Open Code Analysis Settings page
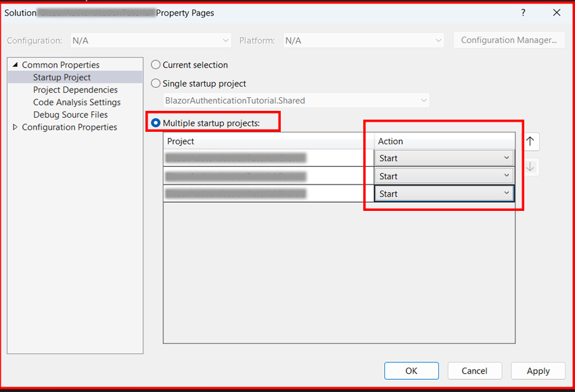Viewport: 575px width, 392px height. (76, 102)
